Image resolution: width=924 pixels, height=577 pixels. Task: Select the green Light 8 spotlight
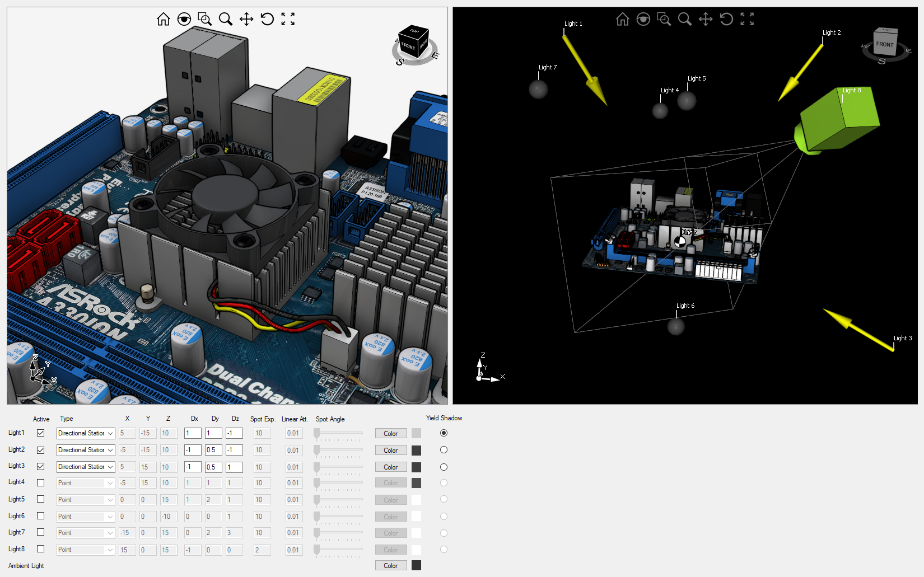837,120
